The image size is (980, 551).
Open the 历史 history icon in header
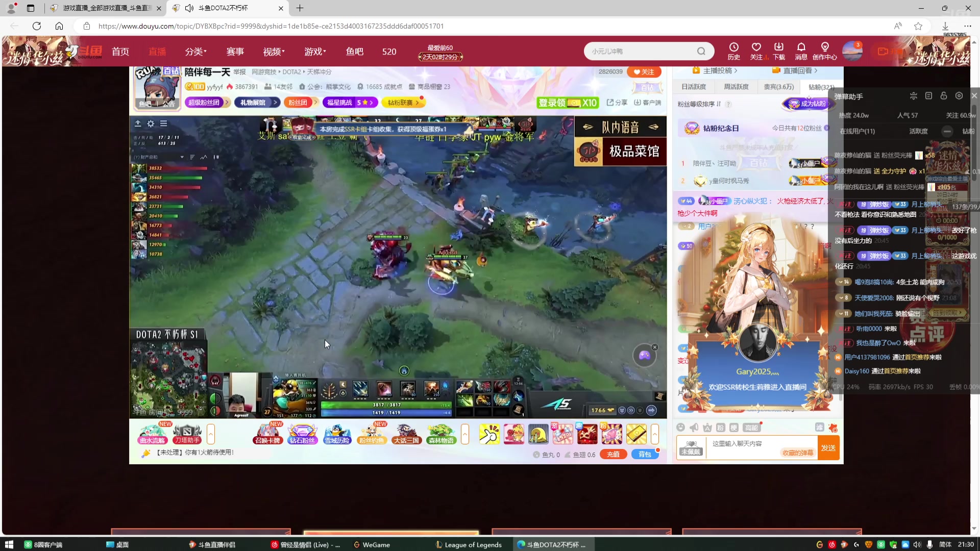click(x=733, y=51)
